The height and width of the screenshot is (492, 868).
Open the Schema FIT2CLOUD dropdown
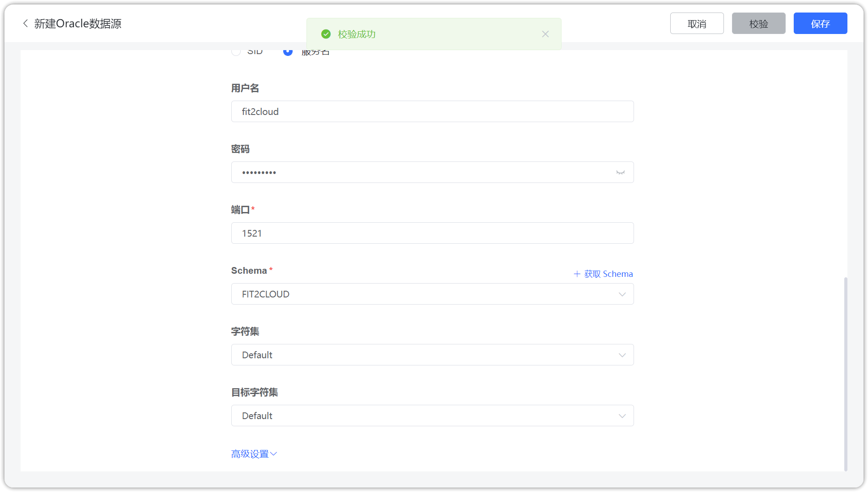pos(432,294)
